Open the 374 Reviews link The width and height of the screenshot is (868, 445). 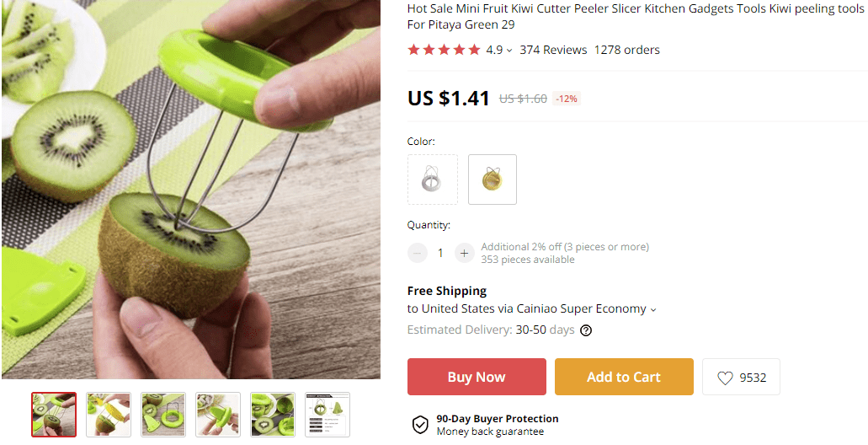(553, 50)
